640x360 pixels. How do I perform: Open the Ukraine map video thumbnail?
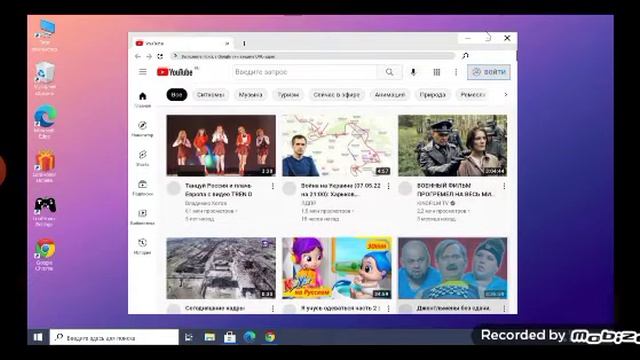point(337,146)
